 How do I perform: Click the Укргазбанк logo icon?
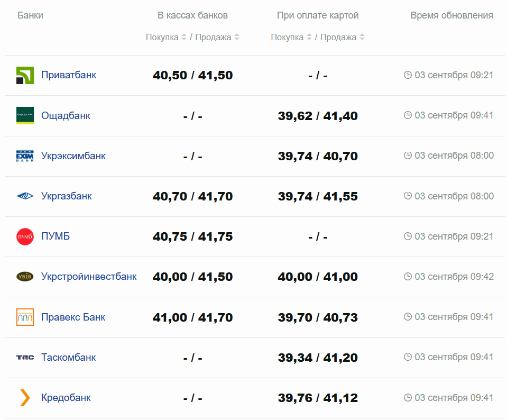coord(25,196)
